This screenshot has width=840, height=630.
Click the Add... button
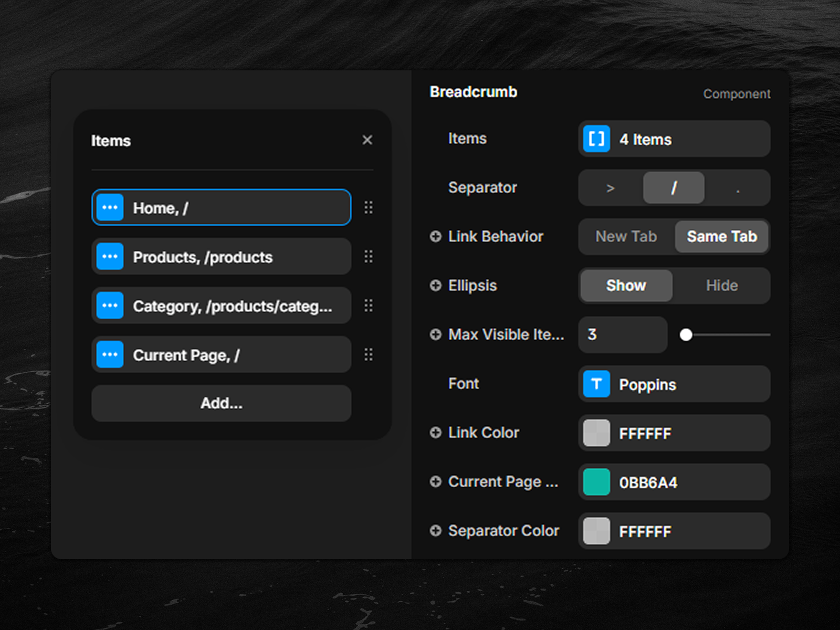tap(221, 403)
